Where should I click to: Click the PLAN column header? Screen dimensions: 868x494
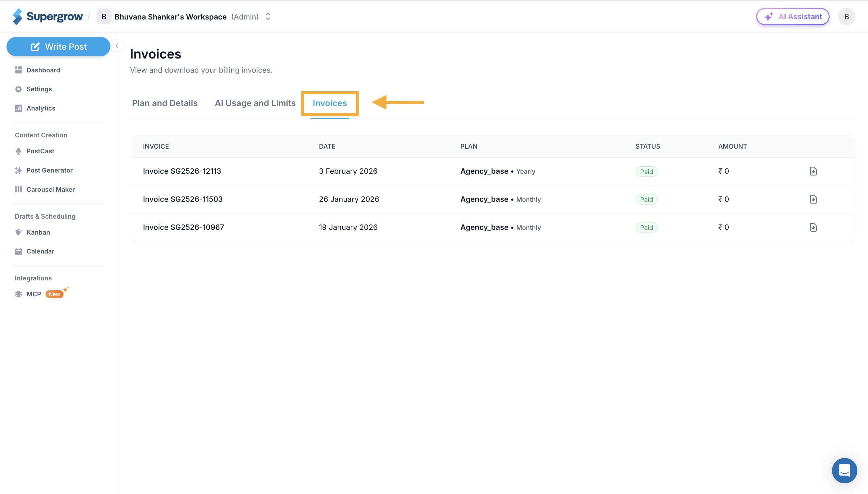469,146
